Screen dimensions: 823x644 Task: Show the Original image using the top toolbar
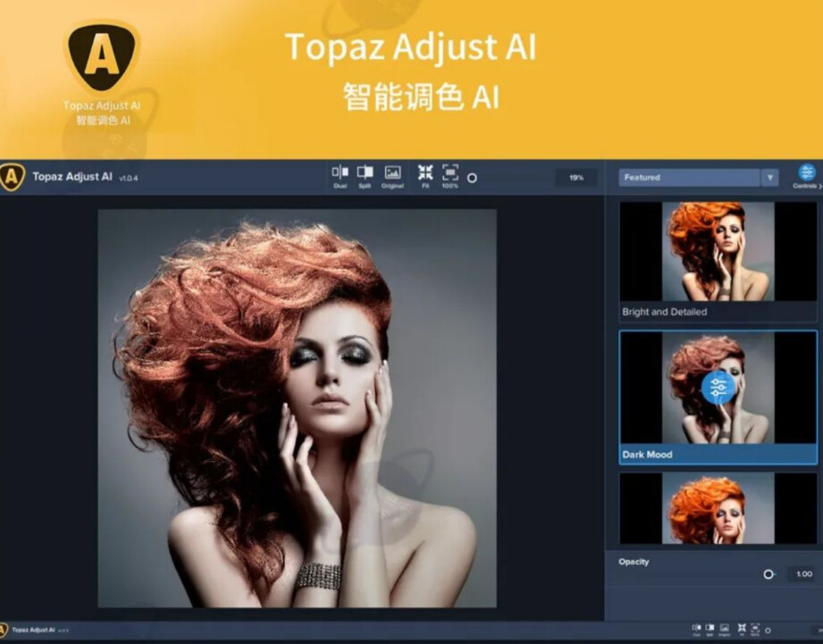[x=392, y=177]
